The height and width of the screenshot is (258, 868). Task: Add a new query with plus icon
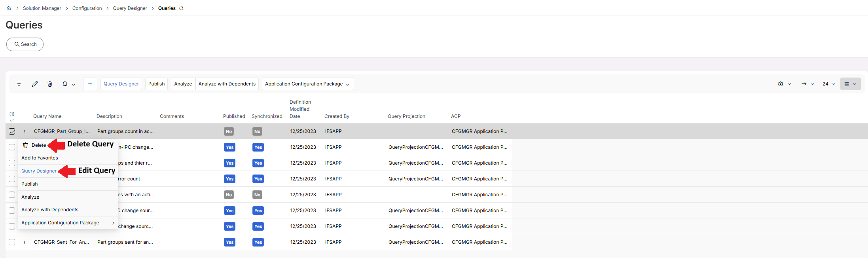90,84
